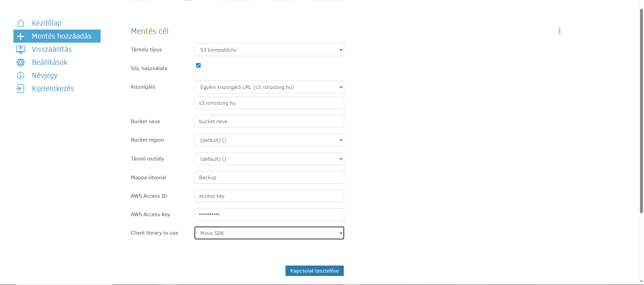Open Beállítások from the sidebar menu

pos(50,62)
